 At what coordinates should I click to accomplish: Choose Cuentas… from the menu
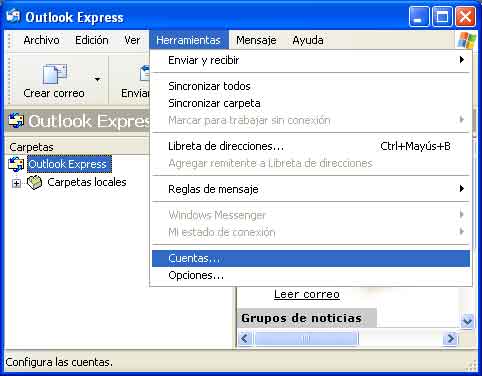[x=311, y=258]
